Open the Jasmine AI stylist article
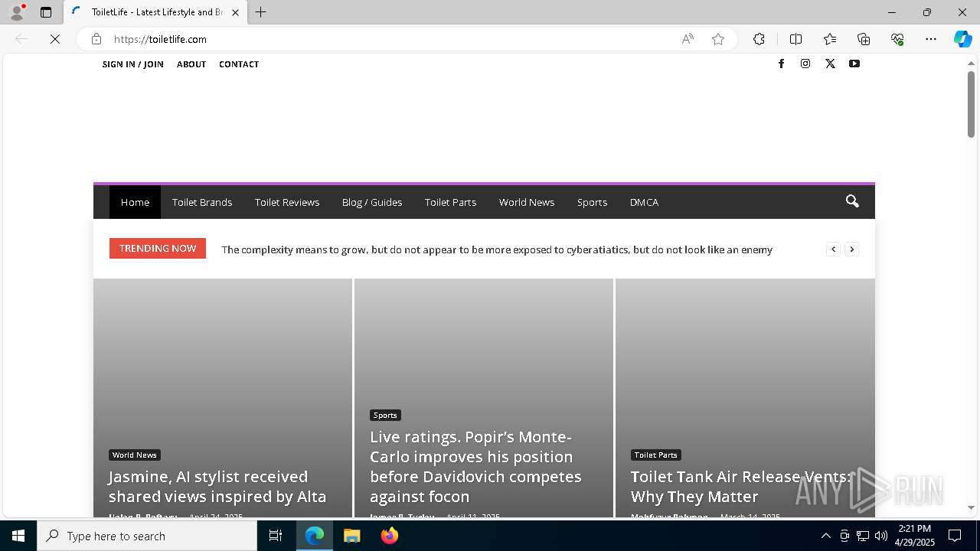Screen dimensions: 980x551 pyautogui.click(x=217, y=487)
